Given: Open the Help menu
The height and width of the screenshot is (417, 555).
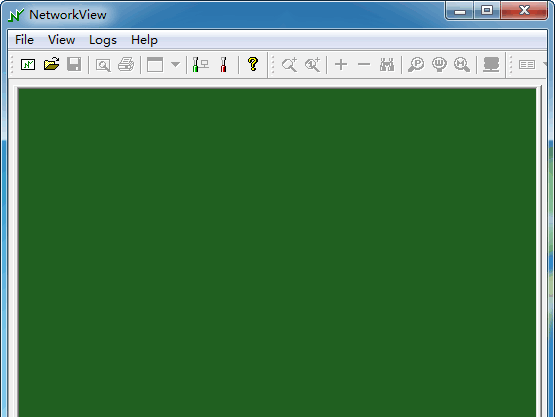Looking at the screenshot, I should pyautogui.click(x=144, y=40).
